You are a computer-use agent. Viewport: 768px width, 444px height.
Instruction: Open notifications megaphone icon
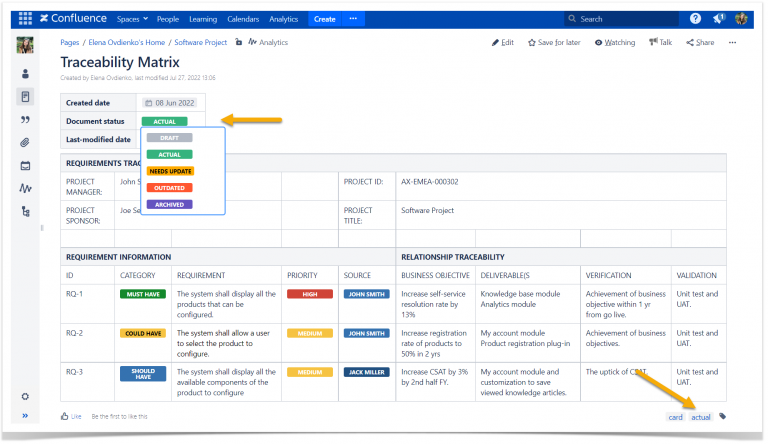[719, 19]
